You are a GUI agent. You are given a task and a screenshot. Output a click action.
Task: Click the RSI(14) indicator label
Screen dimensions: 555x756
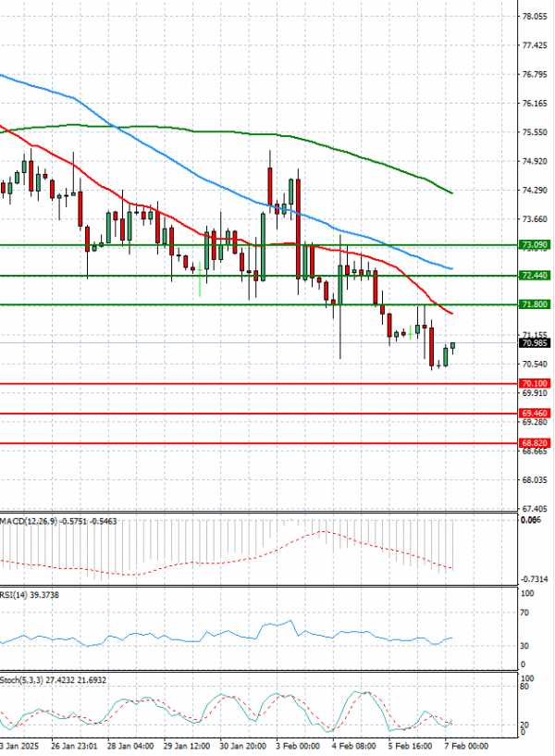click(x=18, y=596)
